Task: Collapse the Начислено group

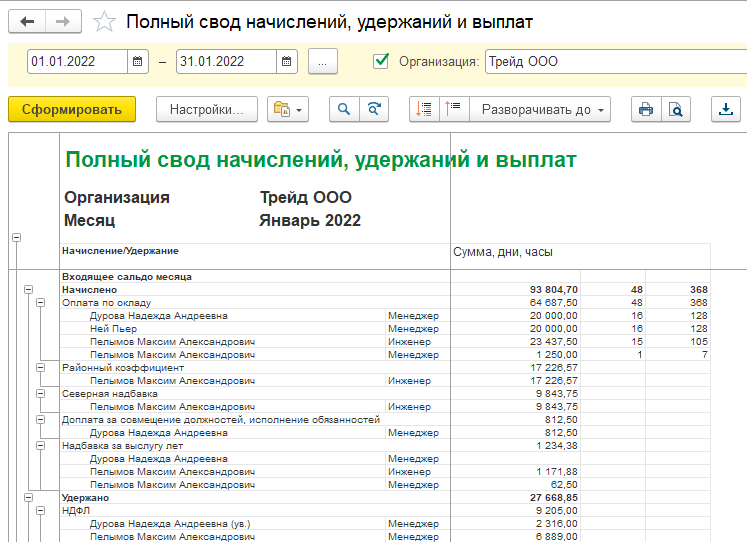Action: (x=28, y=289)
